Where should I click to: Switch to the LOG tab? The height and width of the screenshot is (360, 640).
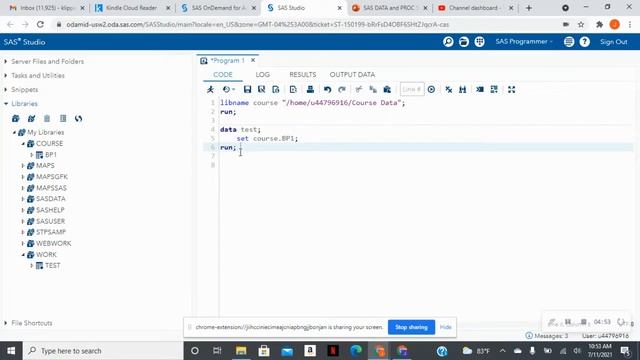coord(262,75)
